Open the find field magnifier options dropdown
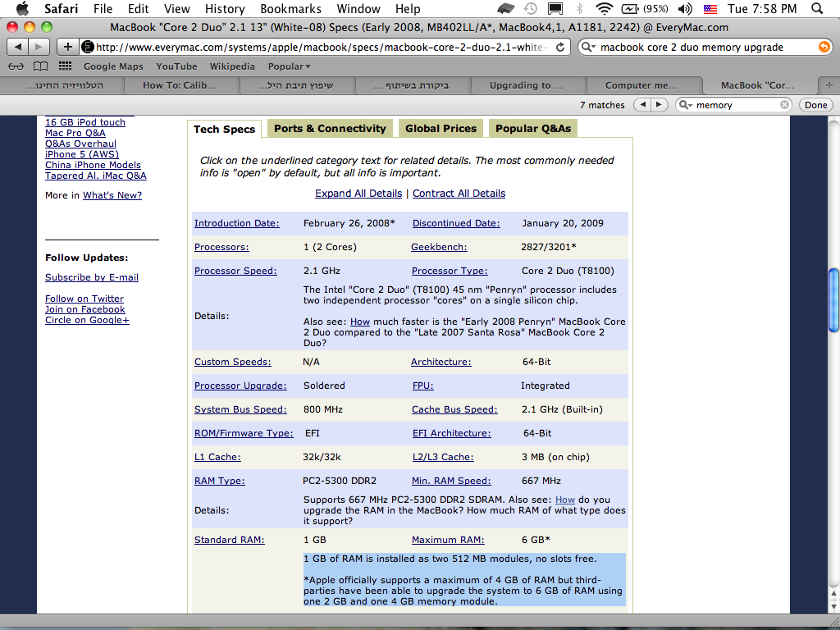Viewport: 840px width, 630px height. click(686, 105)
